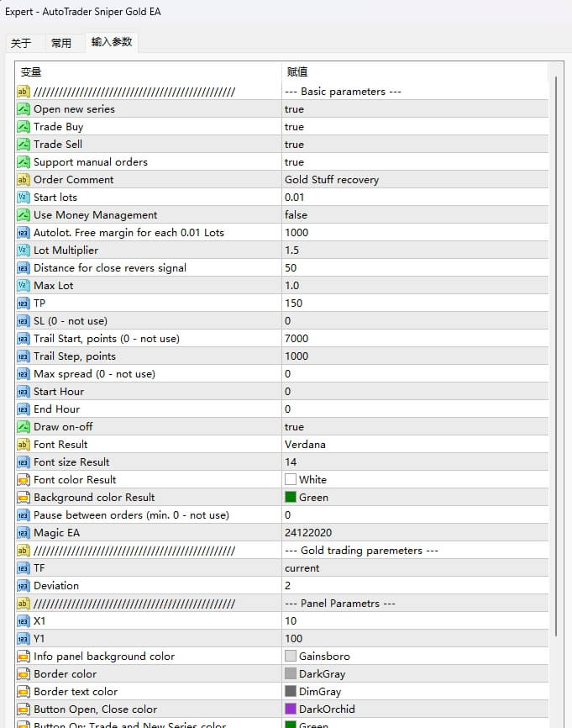Edit the Start lots value 0.01
The height and width of the screenshot is (728, 572).
415,198
